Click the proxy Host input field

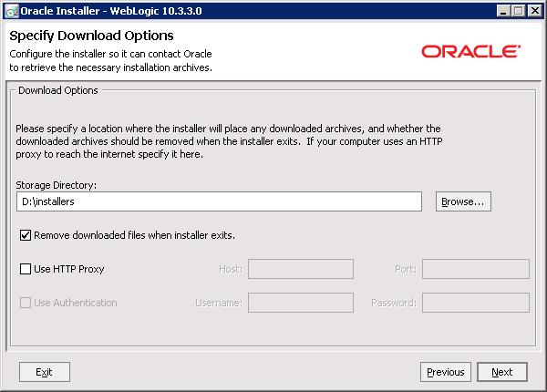pos(301,269)
